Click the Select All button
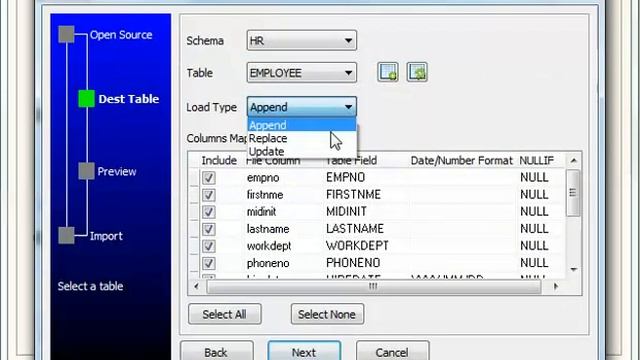640x360 pixels. coord(224,314)
